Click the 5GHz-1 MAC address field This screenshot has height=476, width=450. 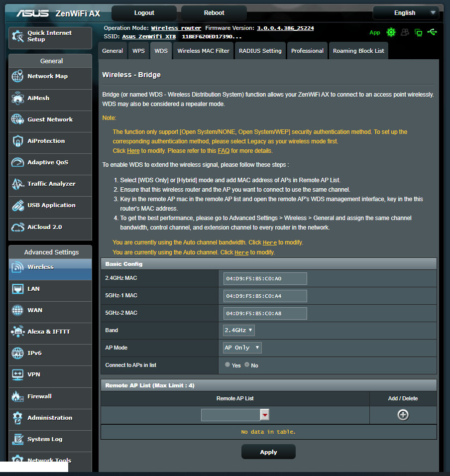tap(265, 296)
